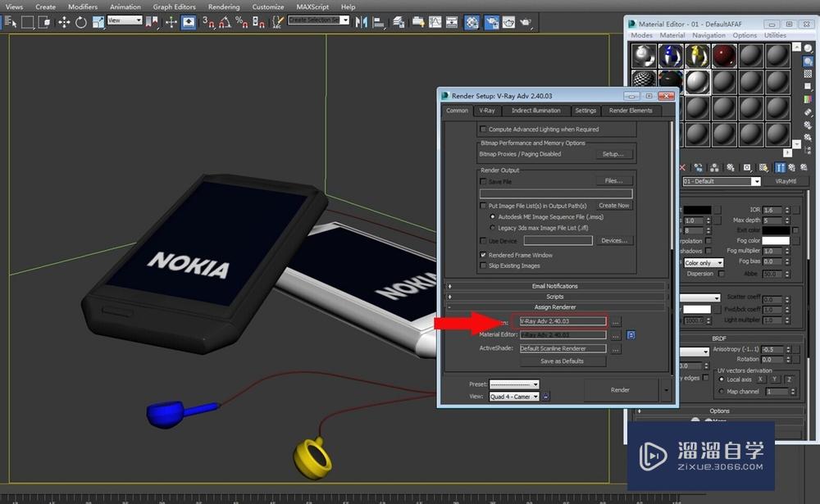Open the Curve Editor from toolbar
820x504 pixels.
tap(435, 22)
